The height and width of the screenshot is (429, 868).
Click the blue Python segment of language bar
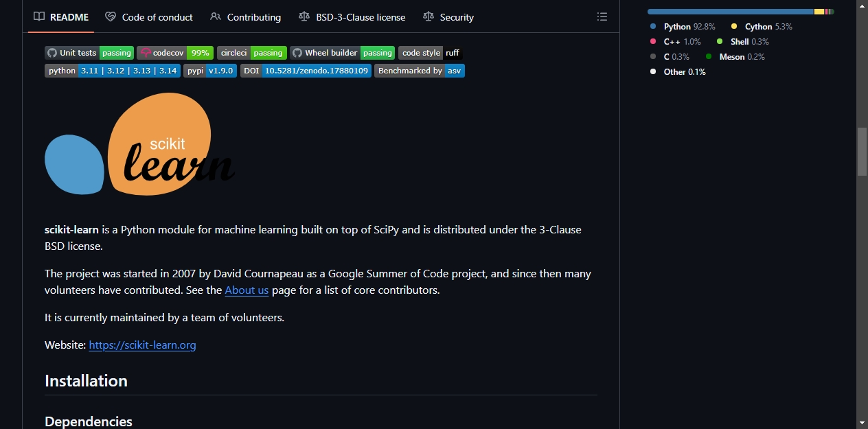(x=731, y=12)
